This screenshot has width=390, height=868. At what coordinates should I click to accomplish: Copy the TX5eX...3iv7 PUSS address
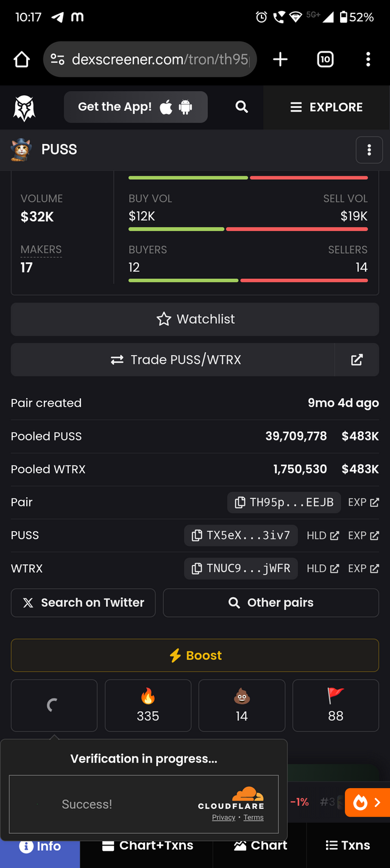pos(241,536)
